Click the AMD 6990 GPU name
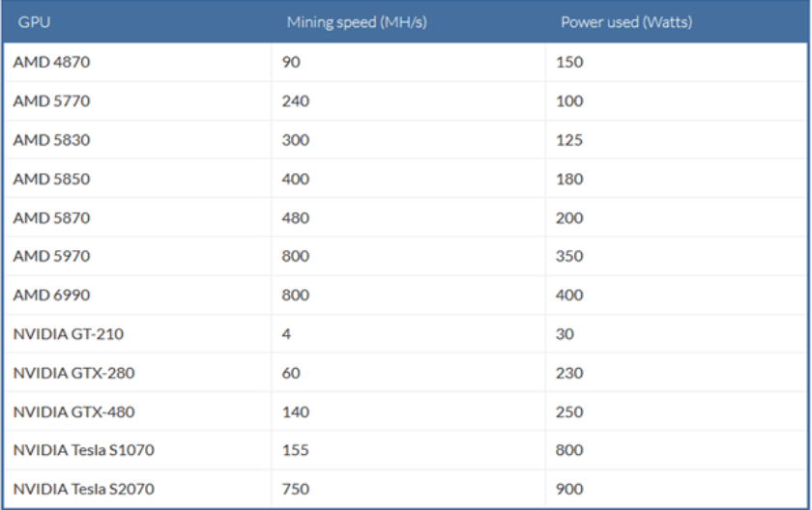This screenshot has height=510, width=812. pos(44,296)
